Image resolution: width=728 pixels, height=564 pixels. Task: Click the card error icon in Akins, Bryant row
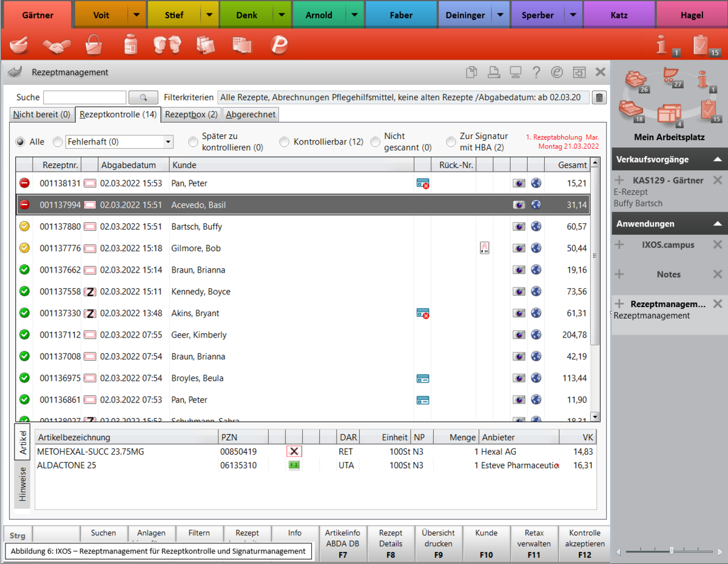pos(423,313)
